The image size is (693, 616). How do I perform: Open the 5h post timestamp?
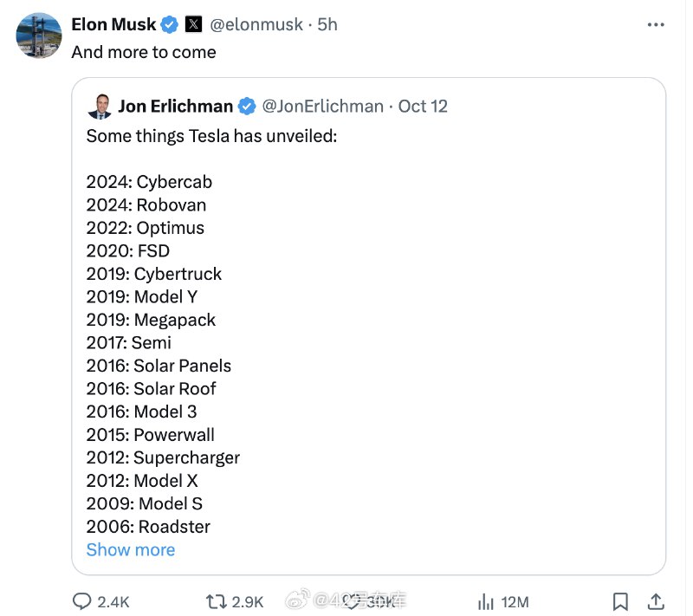[x=327, y=25]
